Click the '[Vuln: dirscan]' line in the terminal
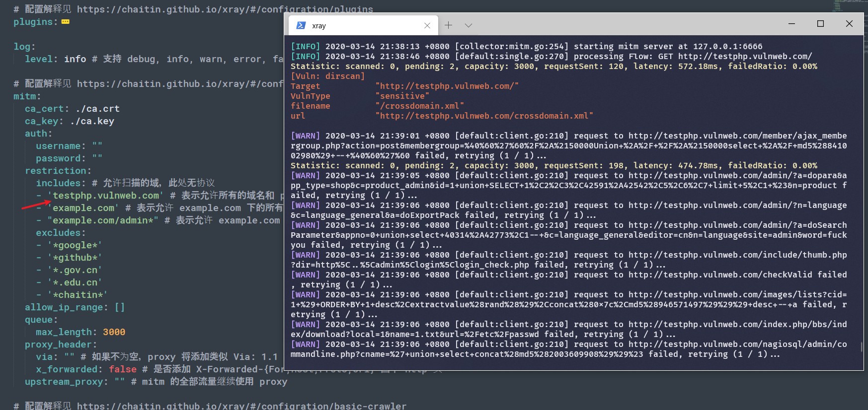This screenshot has width=868, height=410. [x=328, y=76]
